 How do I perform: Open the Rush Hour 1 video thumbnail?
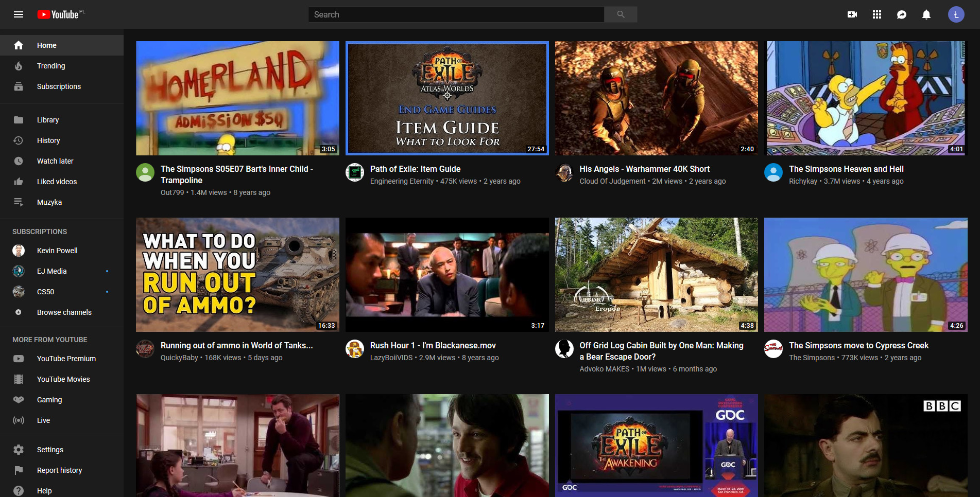point(447,275)
